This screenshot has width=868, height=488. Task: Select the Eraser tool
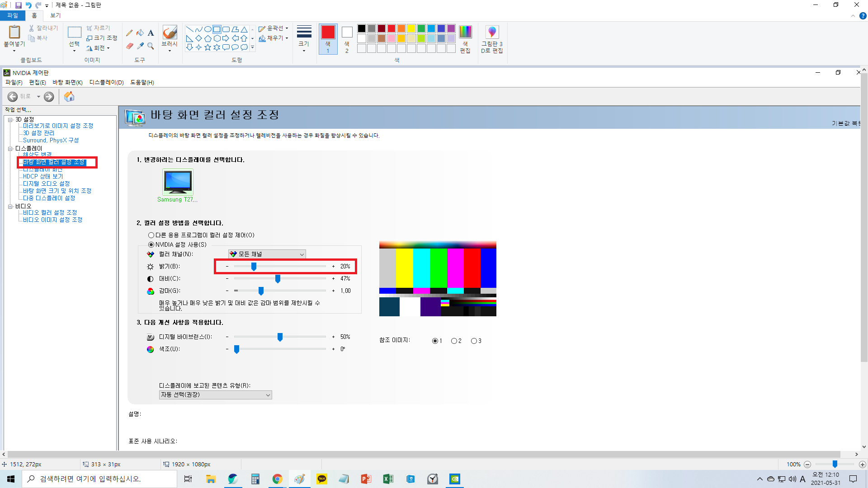pos(129,46)
